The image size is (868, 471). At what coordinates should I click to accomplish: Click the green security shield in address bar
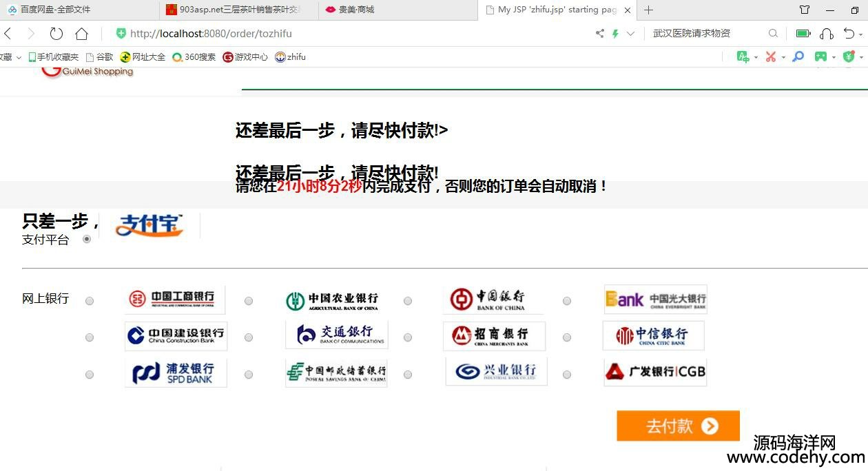[x=121, y=33]
